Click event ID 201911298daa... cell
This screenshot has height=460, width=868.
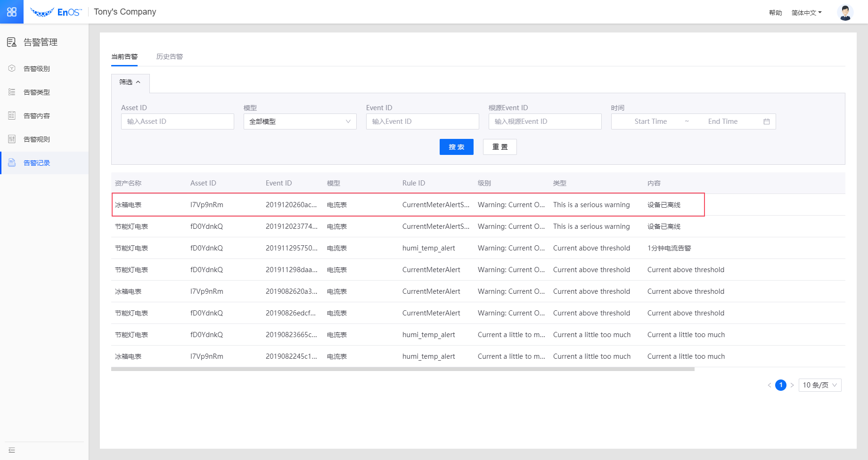[291, 270]
